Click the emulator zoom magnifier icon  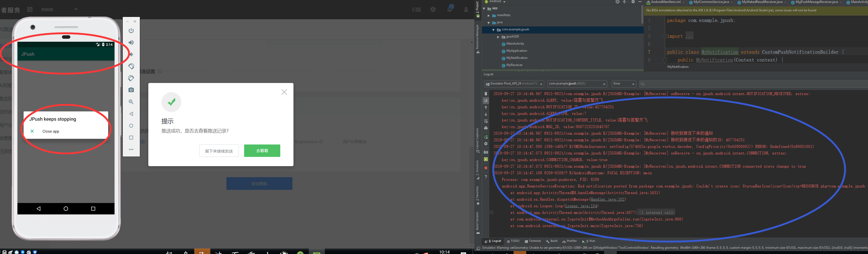point(131,102)
